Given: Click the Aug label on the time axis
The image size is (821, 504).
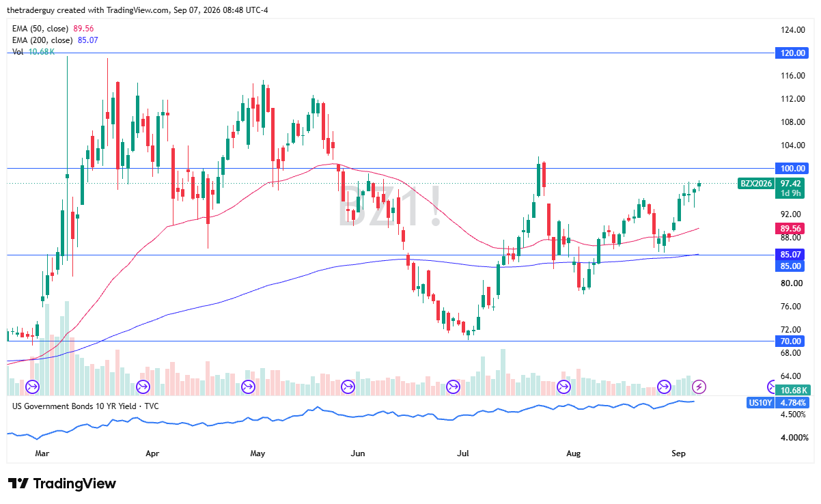Looking at the screenshot, I should (574, 453).
